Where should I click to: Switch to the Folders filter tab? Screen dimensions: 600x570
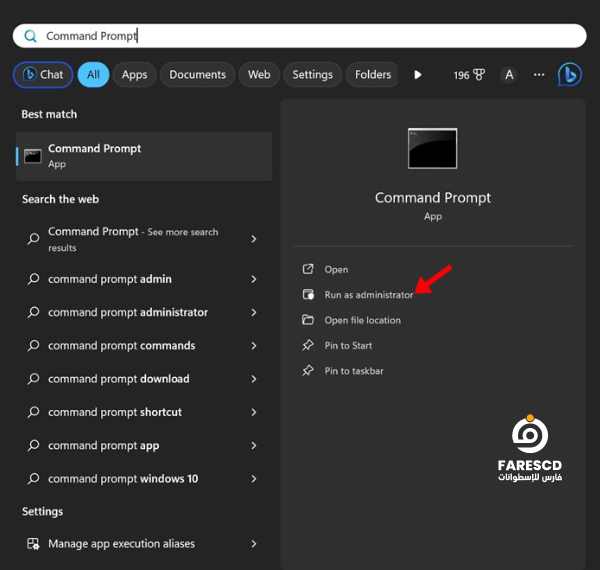(373, 75)
